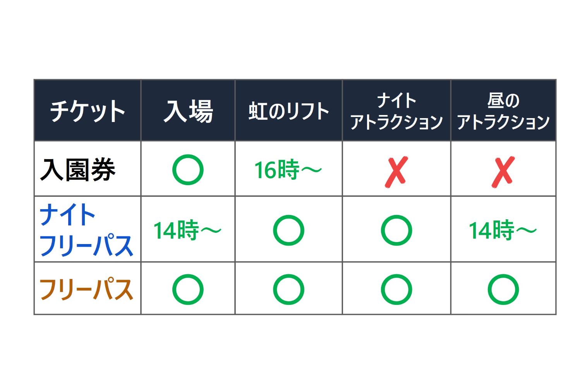Screen dimensions: 587x392
Task: Click フリーパス green circle under 入場
Action: tap(188, 289)
